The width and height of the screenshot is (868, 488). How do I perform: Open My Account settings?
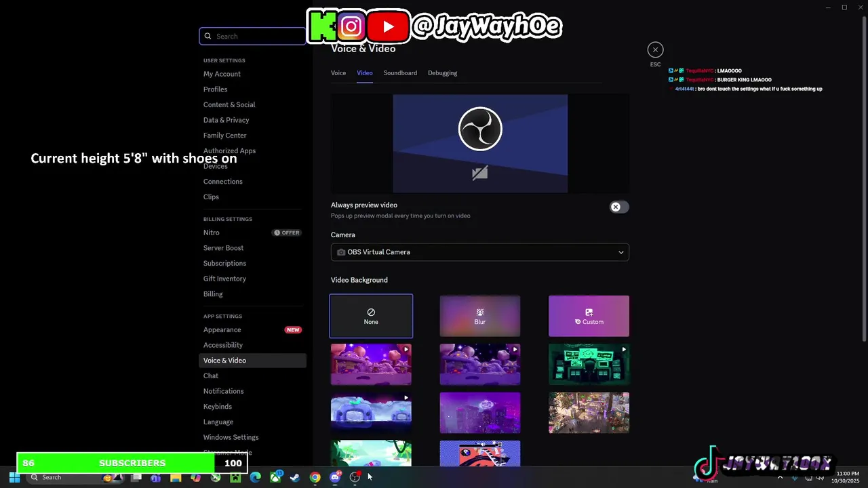pyautogui.click(x=252, y=74)
